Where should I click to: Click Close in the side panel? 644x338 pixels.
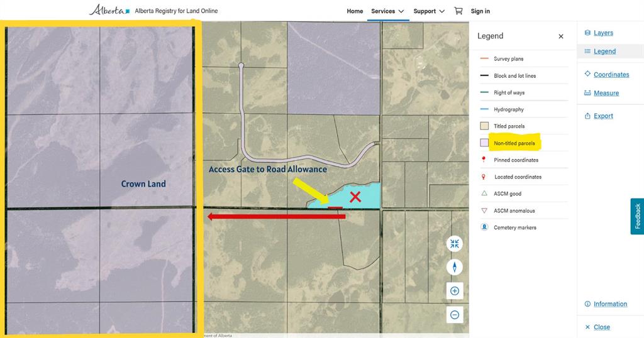point(602,327)
